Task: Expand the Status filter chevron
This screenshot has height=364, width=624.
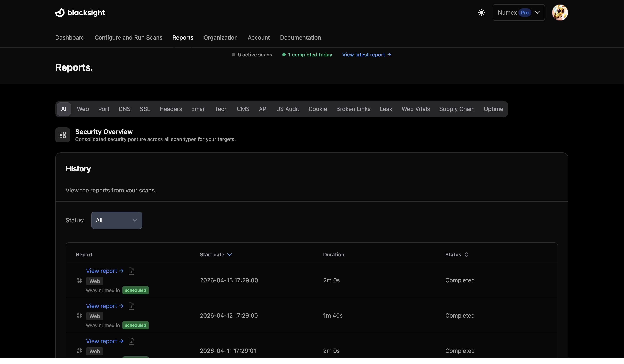Action: pyautogui.click(x=135, y=220)
